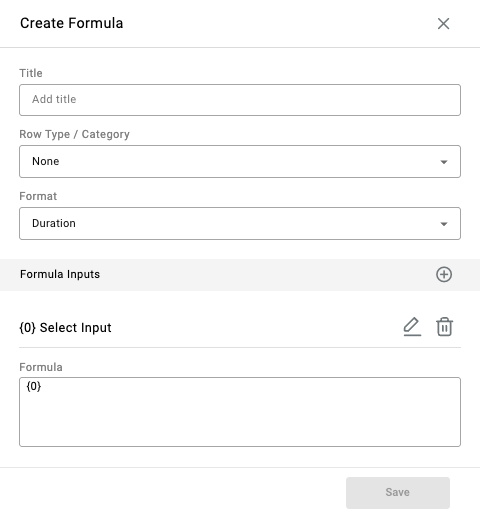Click the arrow on the Duration dropdown
480x517 pixels.
[x=444, y=224]
